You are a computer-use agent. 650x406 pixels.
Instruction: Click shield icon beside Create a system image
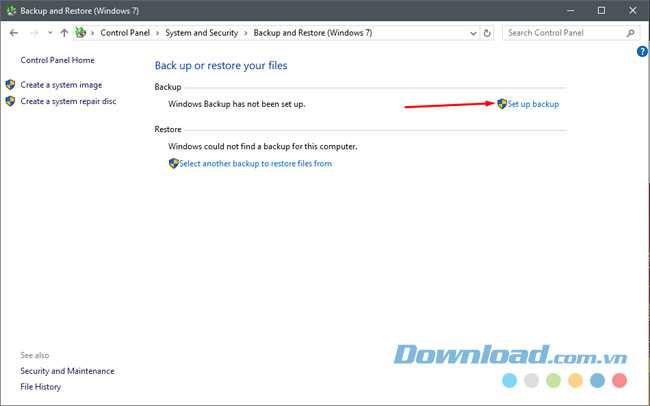[x=10, y=85]
